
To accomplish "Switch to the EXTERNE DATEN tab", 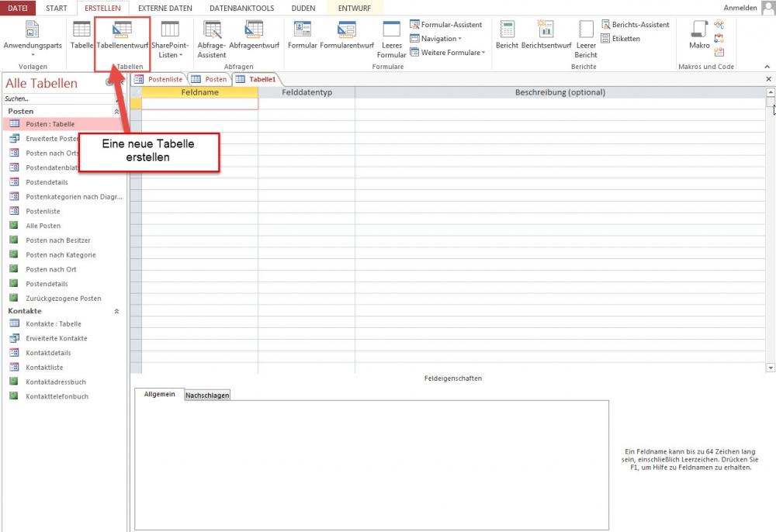I will tap(165, 8).
